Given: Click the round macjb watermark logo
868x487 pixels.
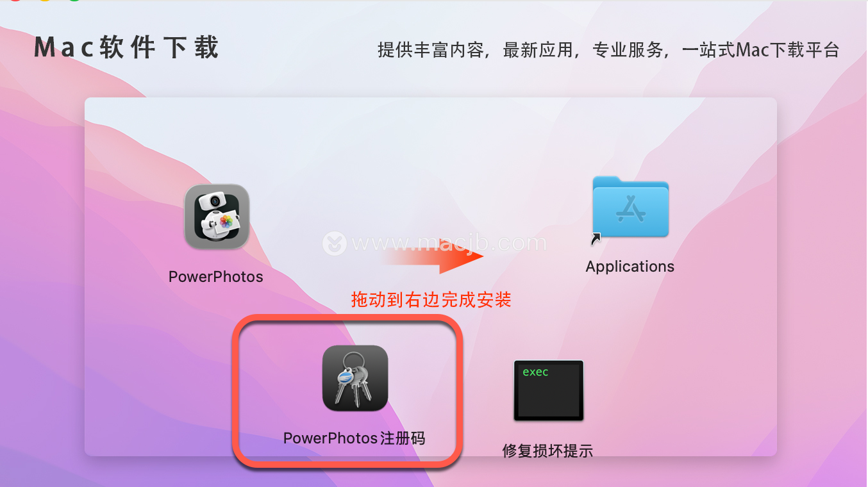Looking at the screenshot, I should pos(334,244).
